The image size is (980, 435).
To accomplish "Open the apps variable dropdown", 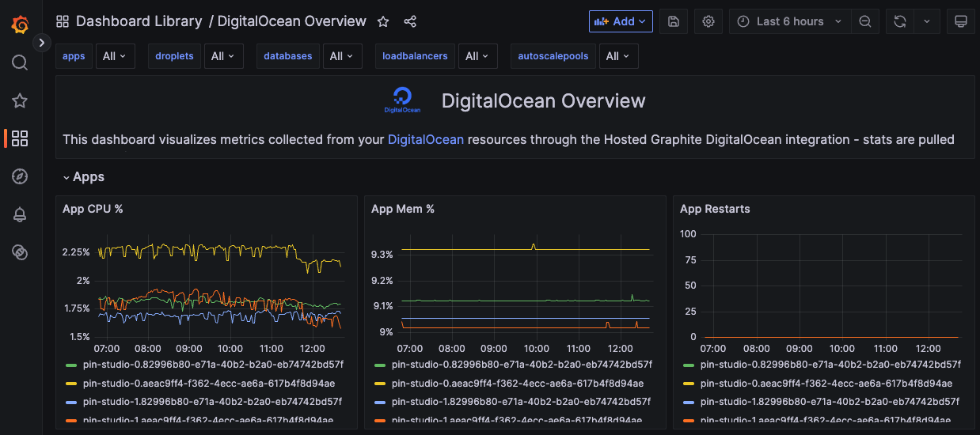I will pos(116,56).
